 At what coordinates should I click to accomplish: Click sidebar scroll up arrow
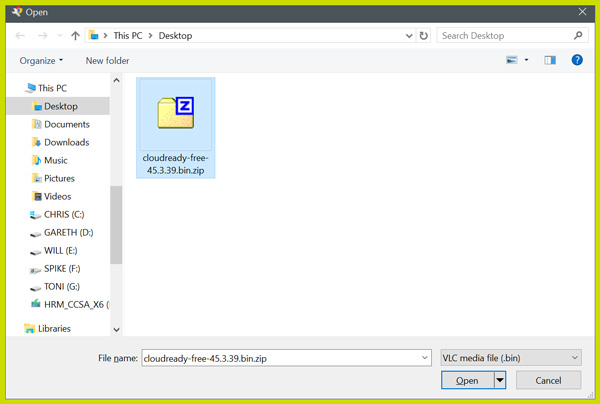[x=116, y=80]
